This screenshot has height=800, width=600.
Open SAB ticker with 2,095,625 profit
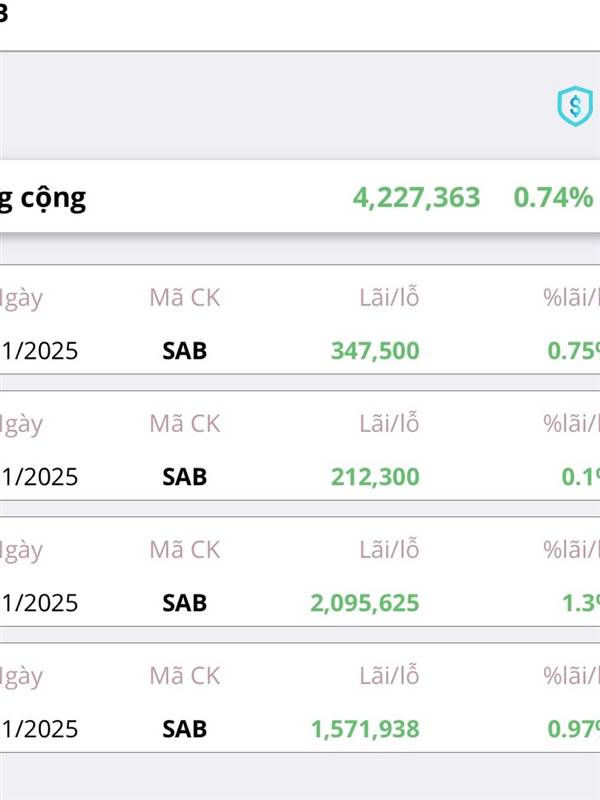[x=184, y=603]
